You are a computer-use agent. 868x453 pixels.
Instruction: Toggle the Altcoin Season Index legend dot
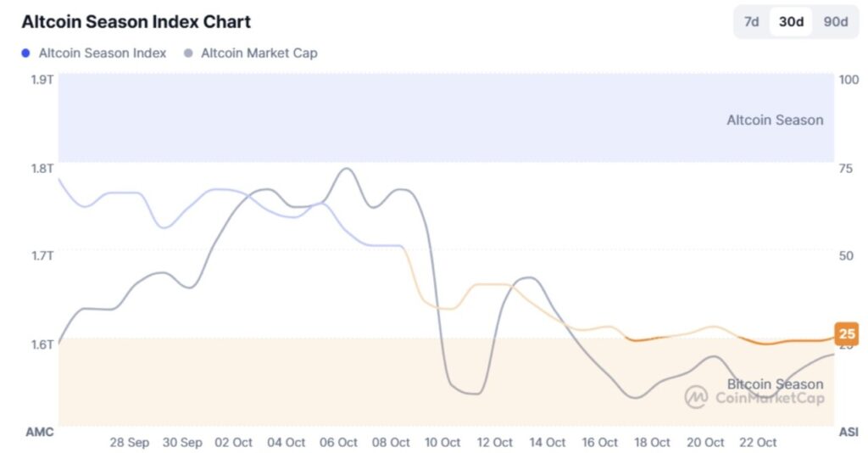click(x=26, y=53)
